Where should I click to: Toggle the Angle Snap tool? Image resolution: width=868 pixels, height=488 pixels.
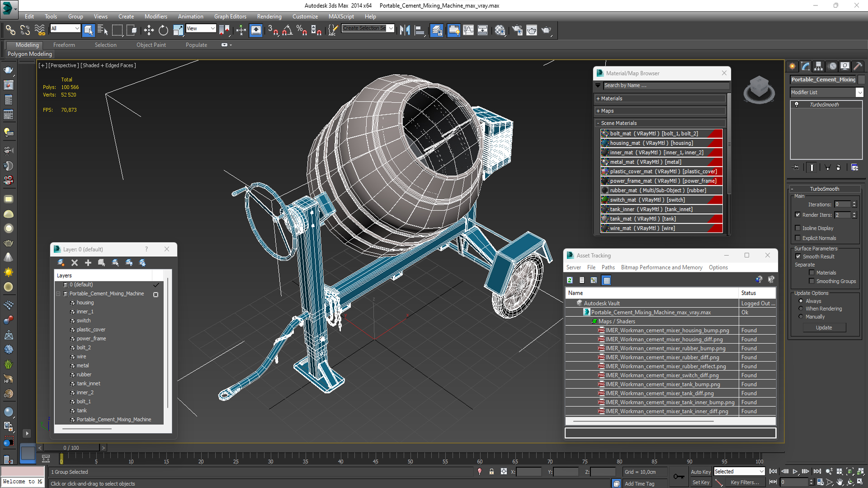click(x=288, y=30)
